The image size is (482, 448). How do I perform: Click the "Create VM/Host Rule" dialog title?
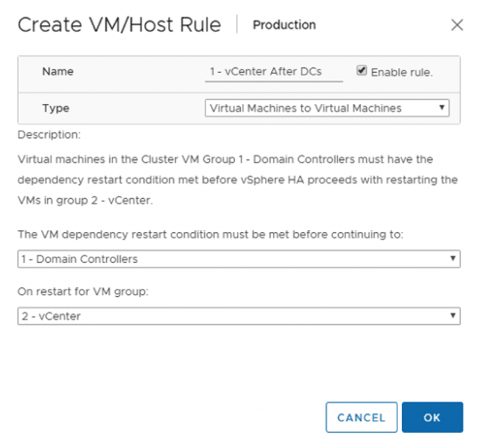(119, 25)
